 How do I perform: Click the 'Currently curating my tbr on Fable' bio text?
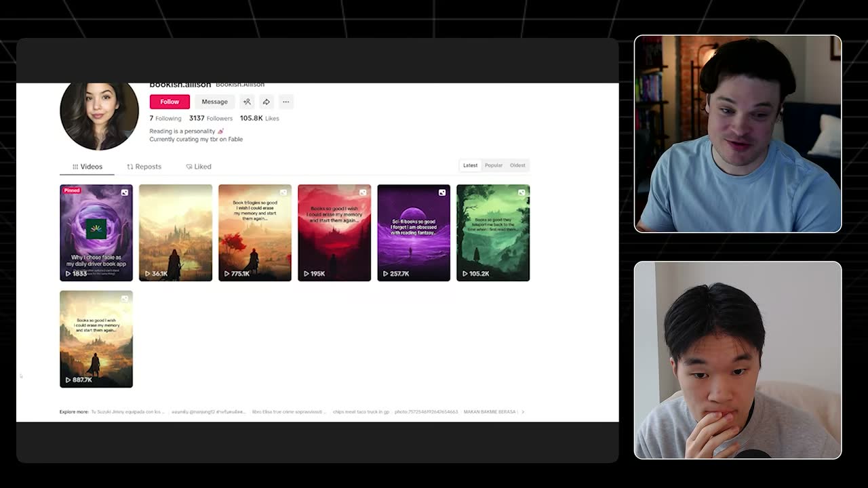click(196, 139)
